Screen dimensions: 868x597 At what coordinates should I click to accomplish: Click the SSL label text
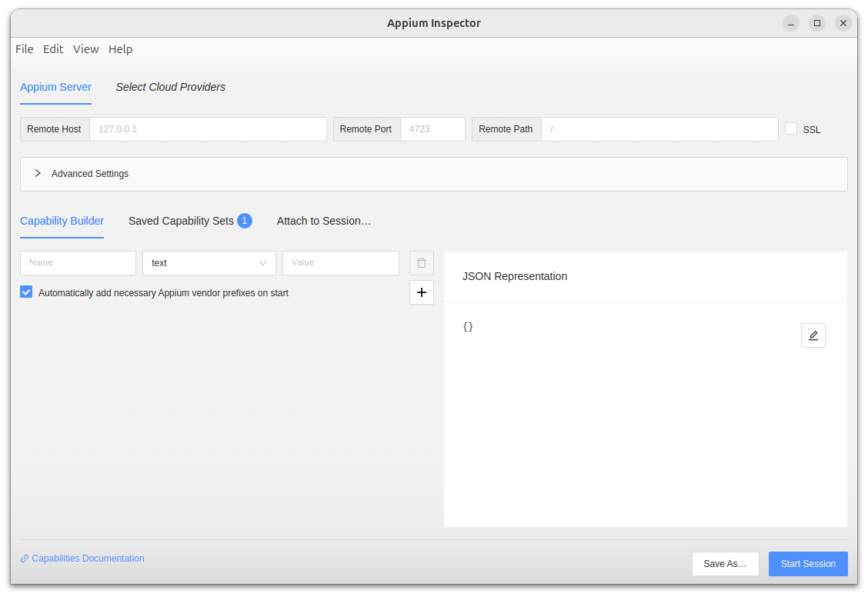click(x=812, y=129)
